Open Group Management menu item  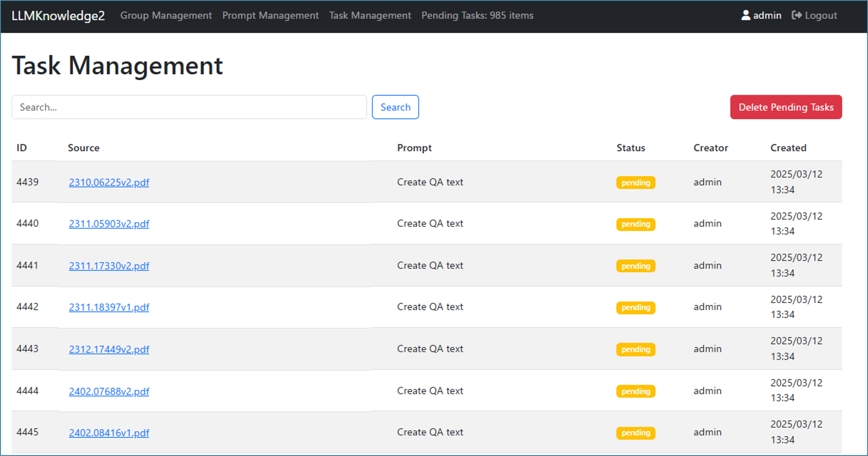pos(166,16)
